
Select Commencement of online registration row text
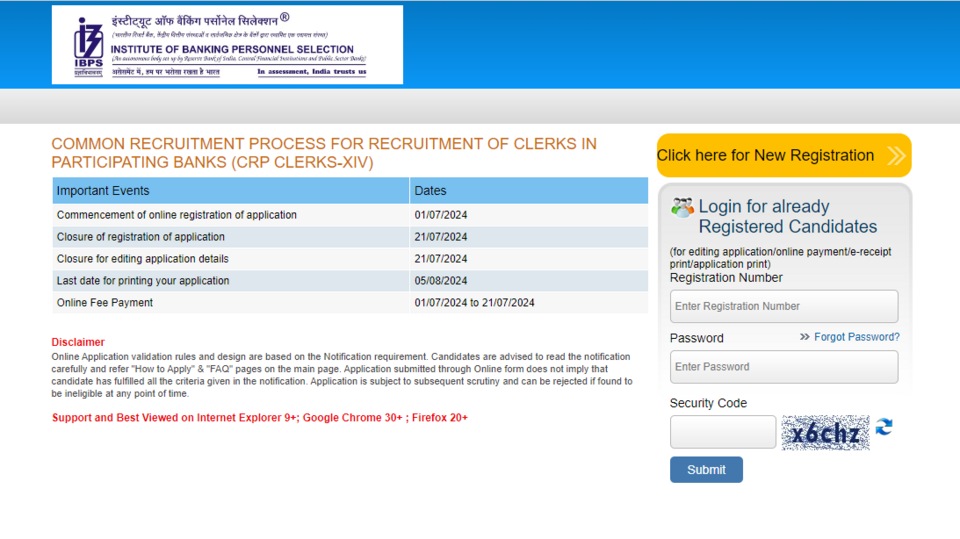[177, 215]
